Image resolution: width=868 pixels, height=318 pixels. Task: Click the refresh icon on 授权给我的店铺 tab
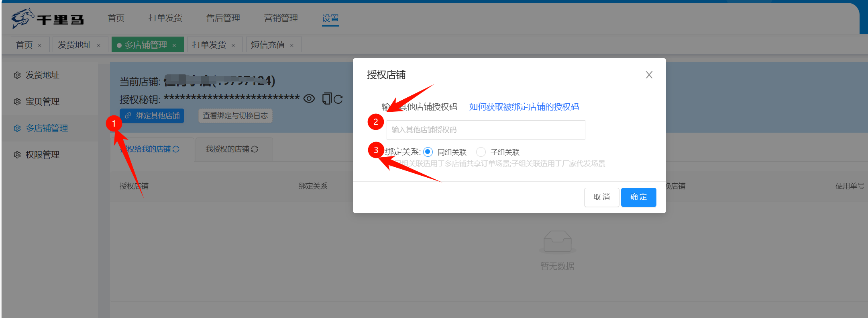click(x=176, y=149)
